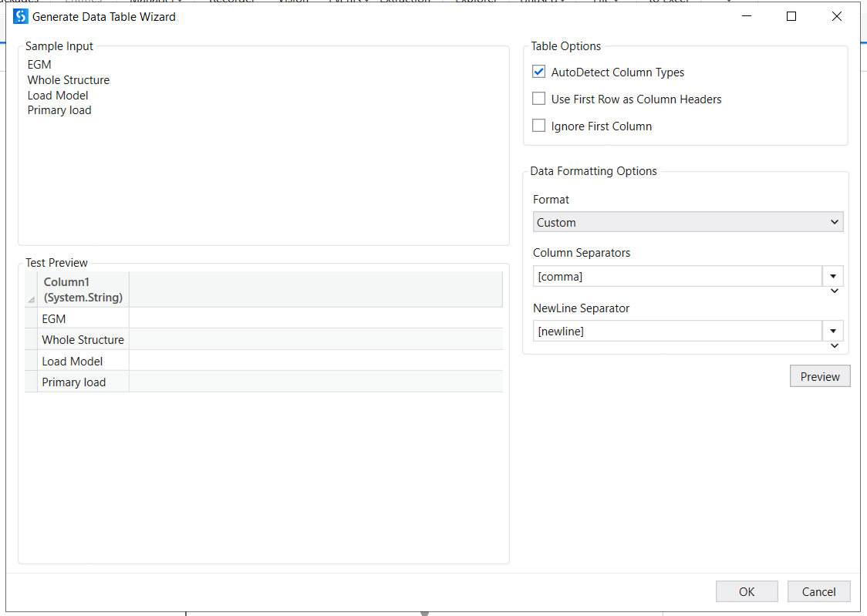Dismiss the wizard with Cancel
This screenshot has height=616, width=867.
[x=818, y=591]
